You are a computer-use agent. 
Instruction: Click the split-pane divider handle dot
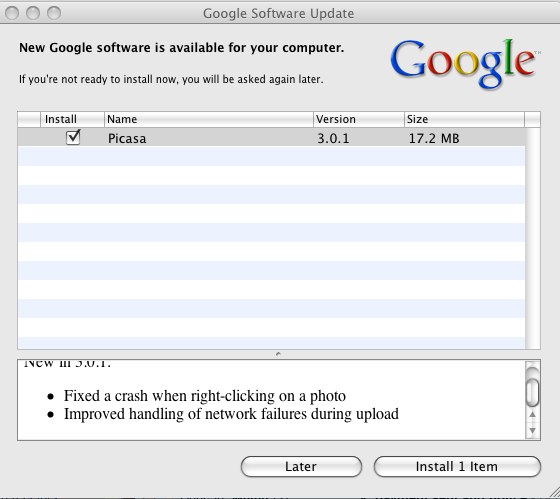pos(279,354)
